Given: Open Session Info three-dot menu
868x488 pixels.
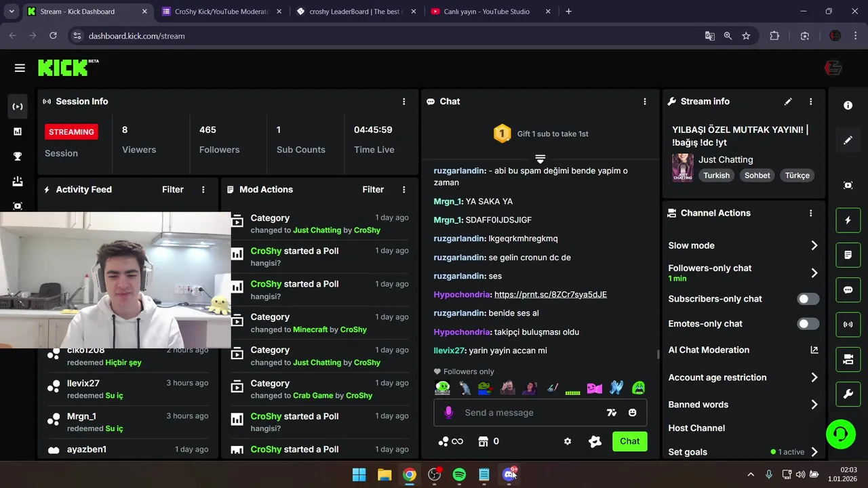Looking at the screenshot, I should click(x=403, y=102).
